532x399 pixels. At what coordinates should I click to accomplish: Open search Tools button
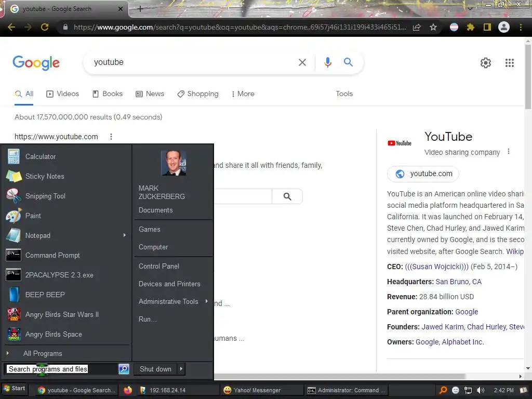coord(344,94)
